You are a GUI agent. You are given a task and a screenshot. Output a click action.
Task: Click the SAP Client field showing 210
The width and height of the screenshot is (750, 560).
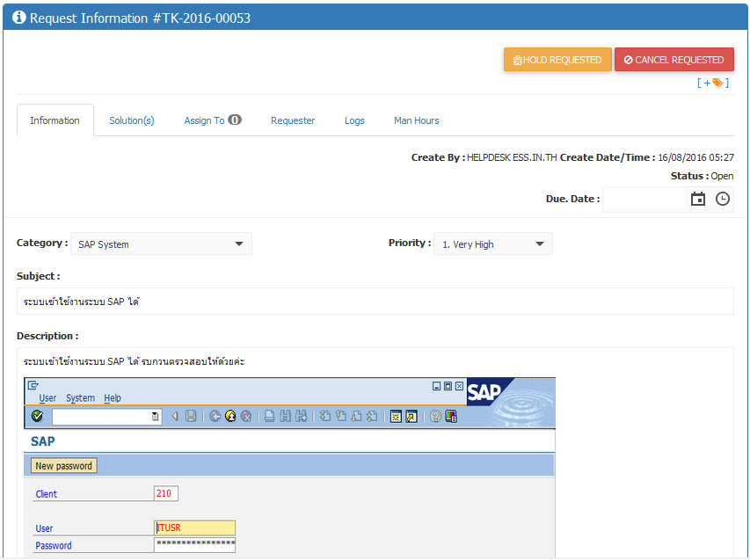click(166, 493)
